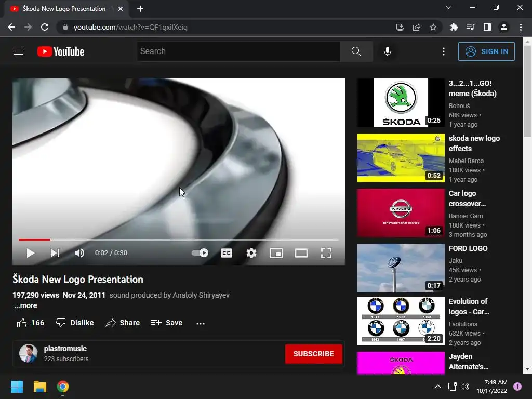Toggle the autoplay switch
Image resolution: width=532 pixels, height=399 pixels.
(200, 253)
